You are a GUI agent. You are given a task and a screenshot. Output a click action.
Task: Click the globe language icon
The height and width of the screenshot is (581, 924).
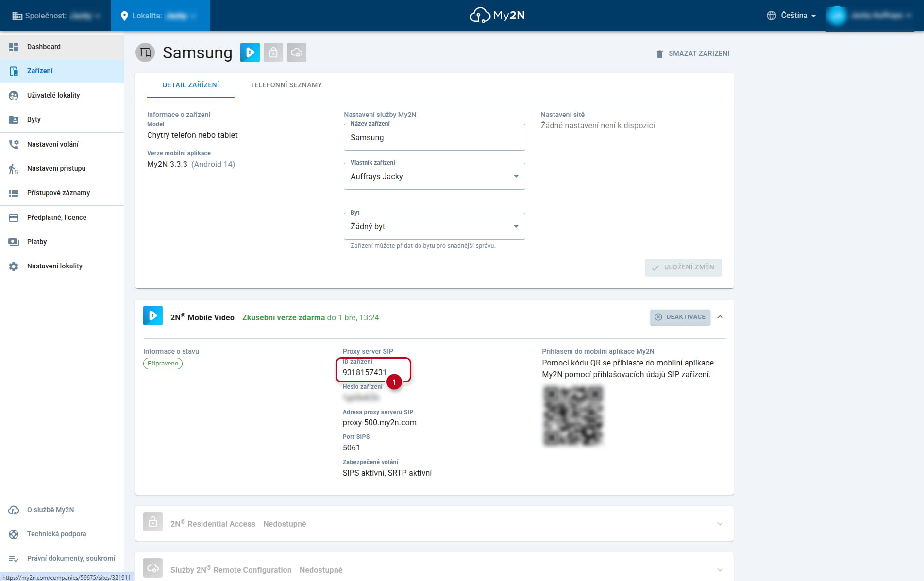pos(771,16)
